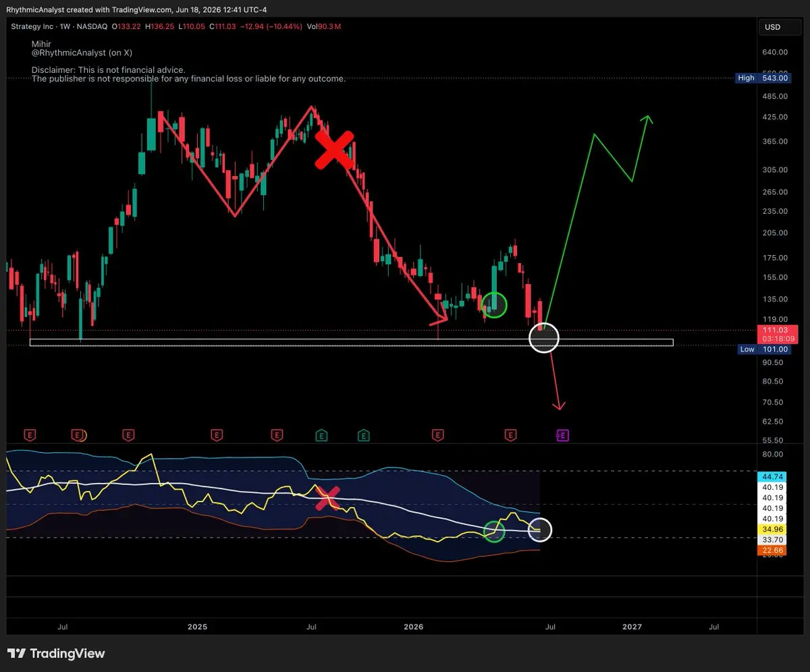Select the large red X on price chart
This screenshot has width=810, height=672.
pos(335,149)
